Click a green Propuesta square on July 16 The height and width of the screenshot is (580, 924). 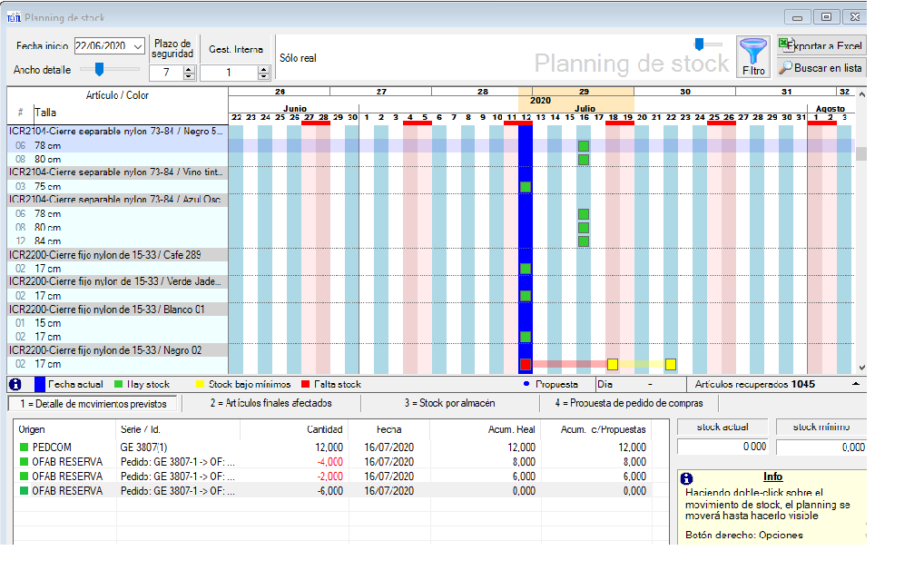(583, 144)
